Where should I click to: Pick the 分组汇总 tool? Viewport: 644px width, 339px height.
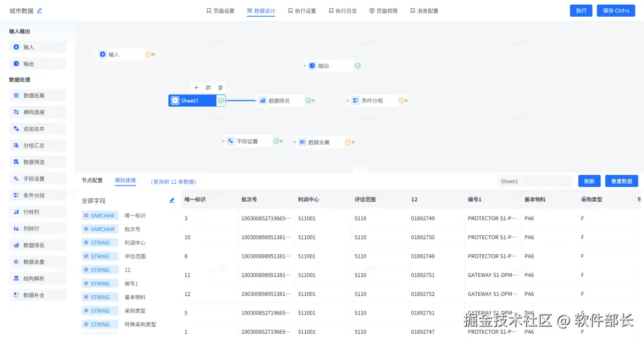[38, 146]
